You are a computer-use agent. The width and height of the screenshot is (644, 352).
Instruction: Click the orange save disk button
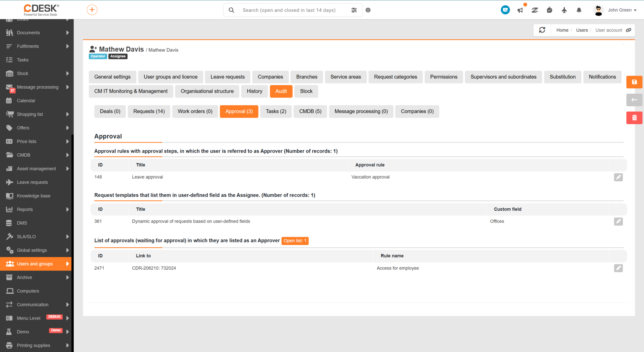click(634, 82)
